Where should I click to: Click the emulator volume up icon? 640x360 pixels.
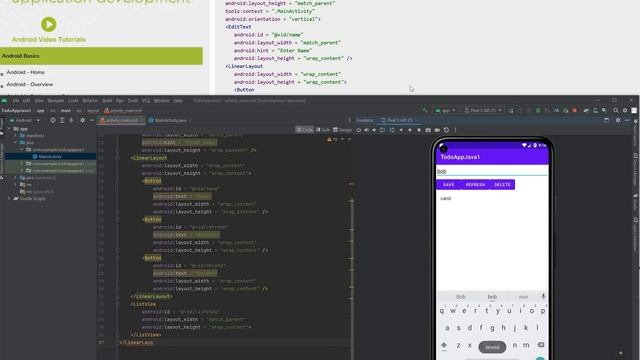pyautogui.click(x=367, y=130)
